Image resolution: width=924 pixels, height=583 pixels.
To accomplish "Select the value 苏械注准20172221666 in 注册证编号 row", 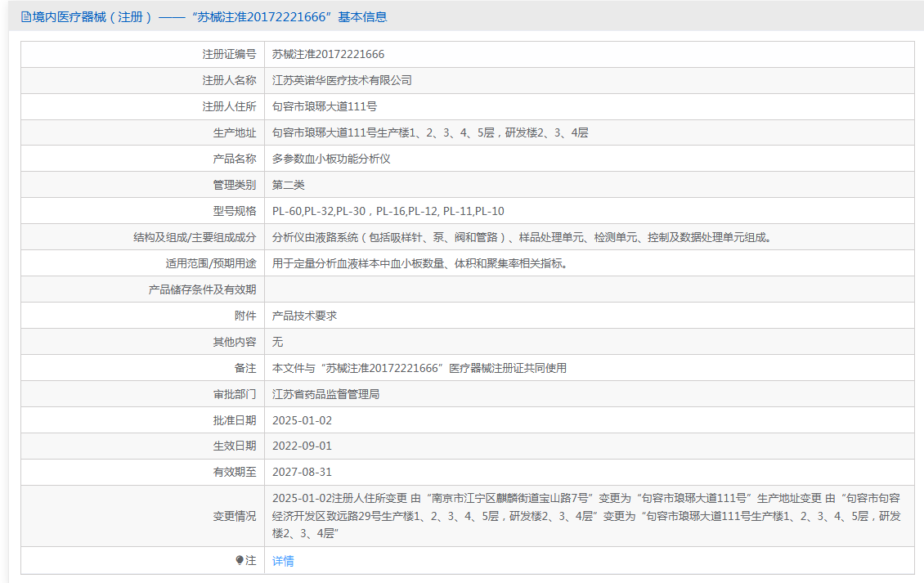I will 328,54.
